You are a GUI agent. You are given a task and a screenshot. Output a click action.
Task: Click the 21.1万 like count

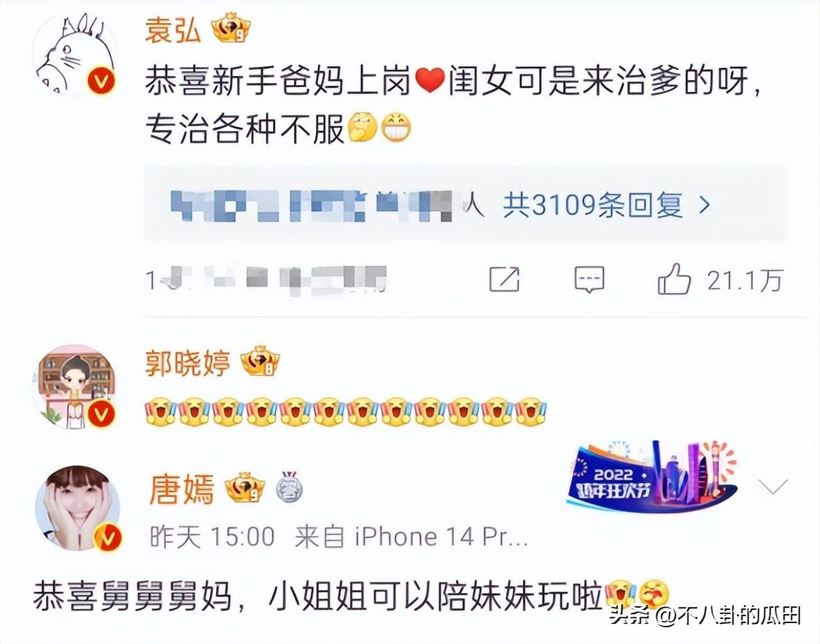pos(745,279)
